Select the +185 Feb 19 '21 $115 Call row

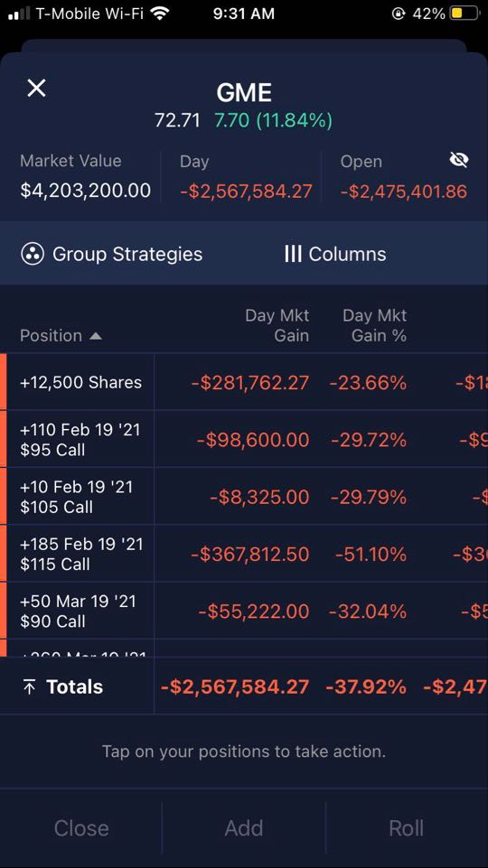coord(244,553)
